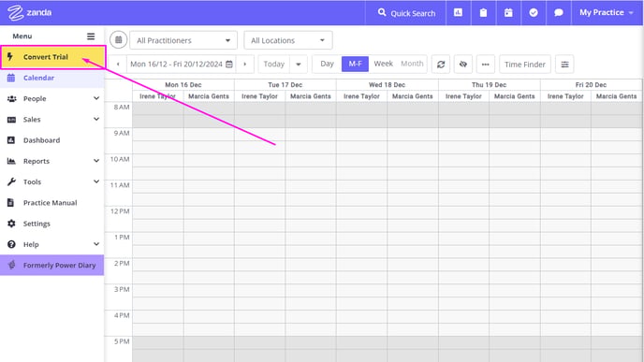Switch to Month view
The width and height of the screenshot is (644, 362).
[x=412, y=64]
